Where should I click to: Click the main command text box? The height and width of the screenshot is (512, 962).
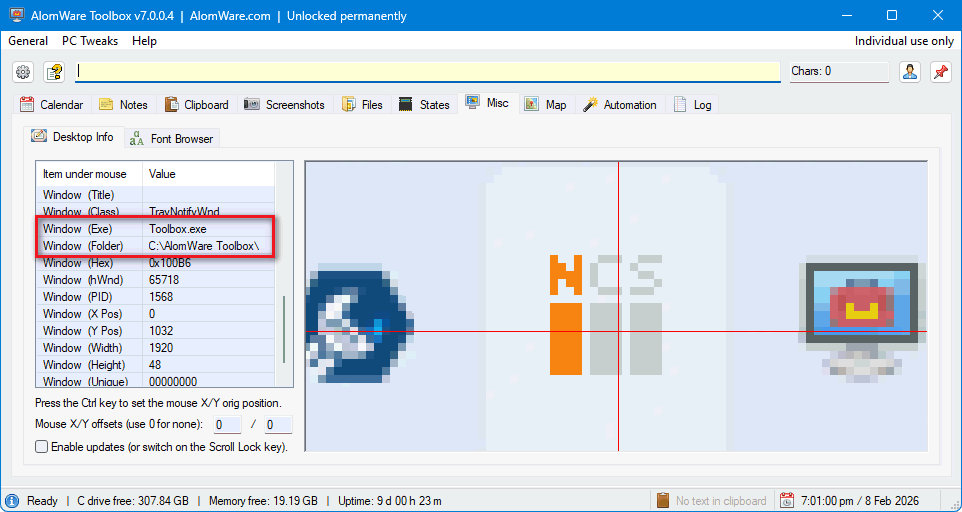coord(428,72)
